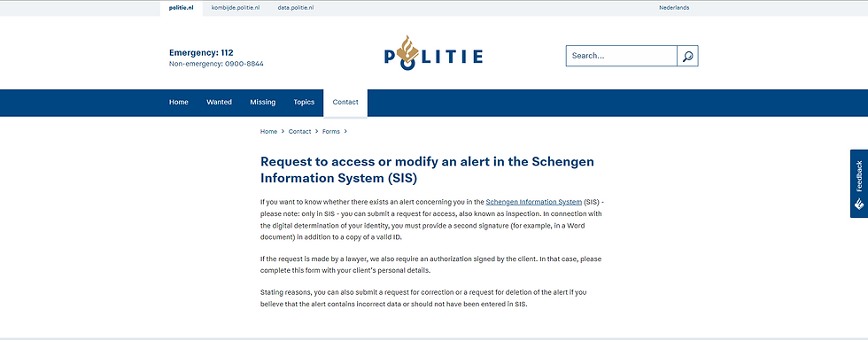
Task: Change language to Nederlands
Action: click(674, 8)
